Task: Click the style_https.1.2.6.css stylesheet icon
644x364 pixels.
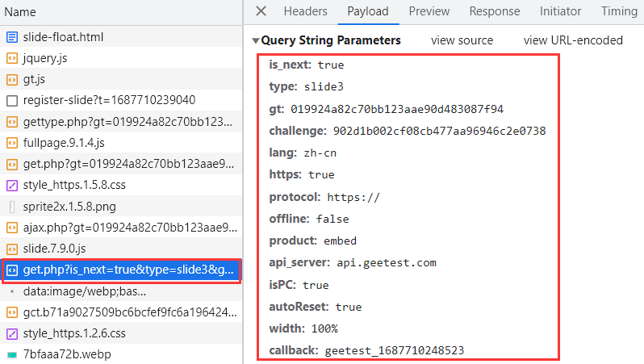Action: (x=12, y=333)
